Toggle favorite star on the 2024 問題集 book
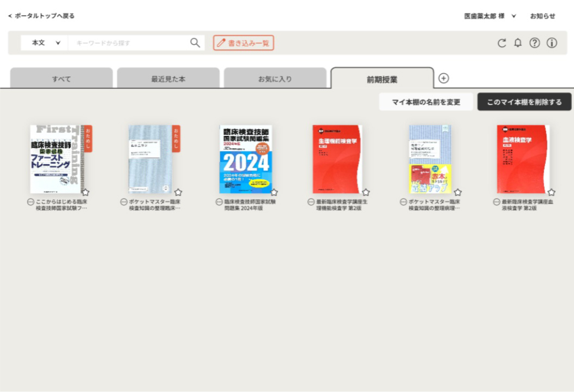 tap(274, 192)
